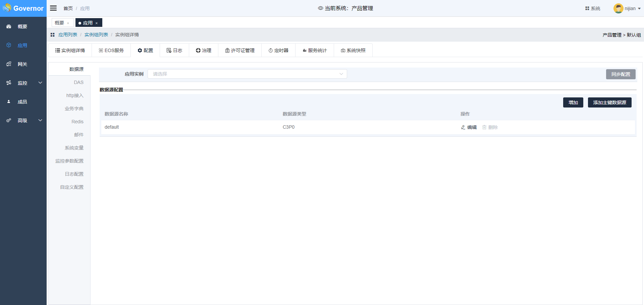Open the 概要 dashboard sidebar icon
The width and height of the screenshot is (644, 305).
tap(9, 27)
